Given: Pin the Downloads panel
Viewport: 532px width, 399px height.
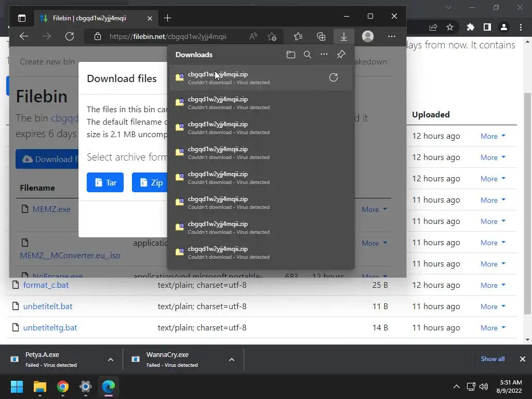Looking at the screenshot, I should (x=341, y=54).
